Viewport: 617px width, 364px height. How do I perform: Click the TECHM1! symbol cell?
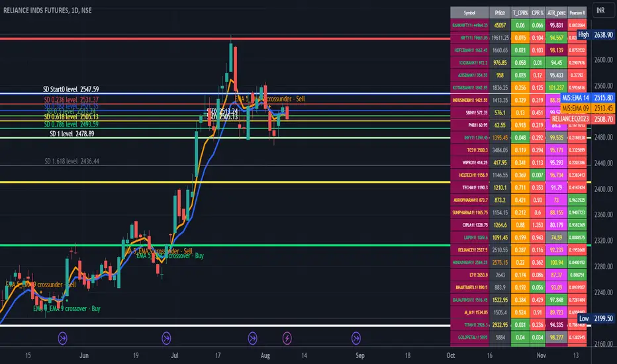coord(469,188)
